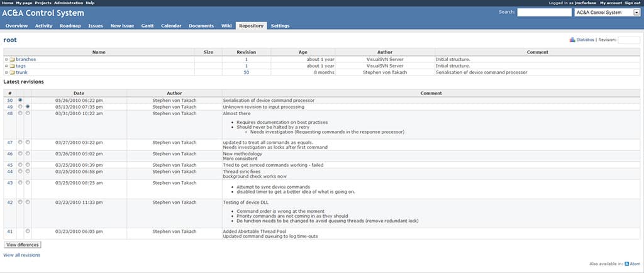Open the branches folder link
The image size is (644, 273).
(26, 60)
